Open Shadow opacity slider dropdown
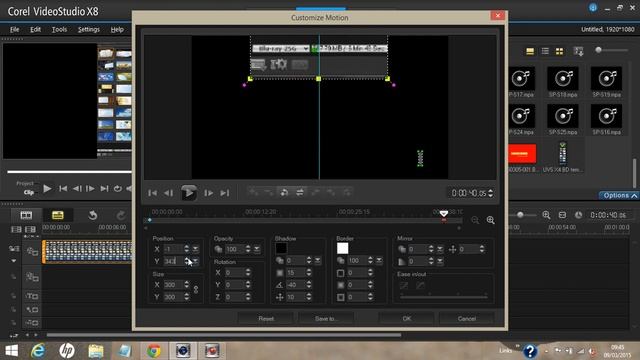Viewport: 640px width, 360px height. click(x=318, y=260)
